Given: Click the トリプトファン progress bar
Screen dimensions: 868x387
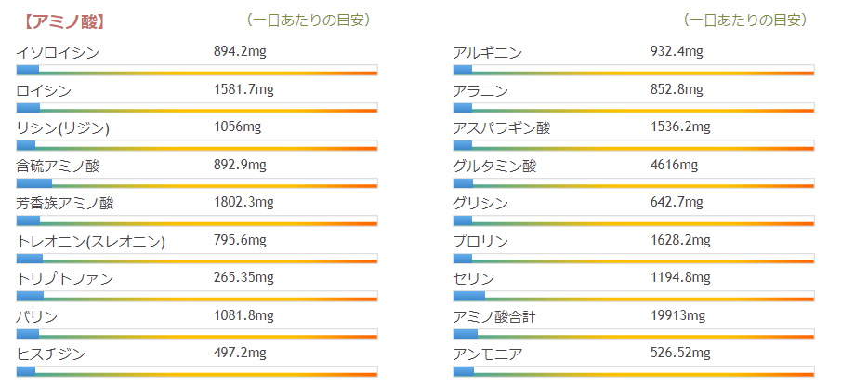Looking at the screenshot, I should (196, 296).
